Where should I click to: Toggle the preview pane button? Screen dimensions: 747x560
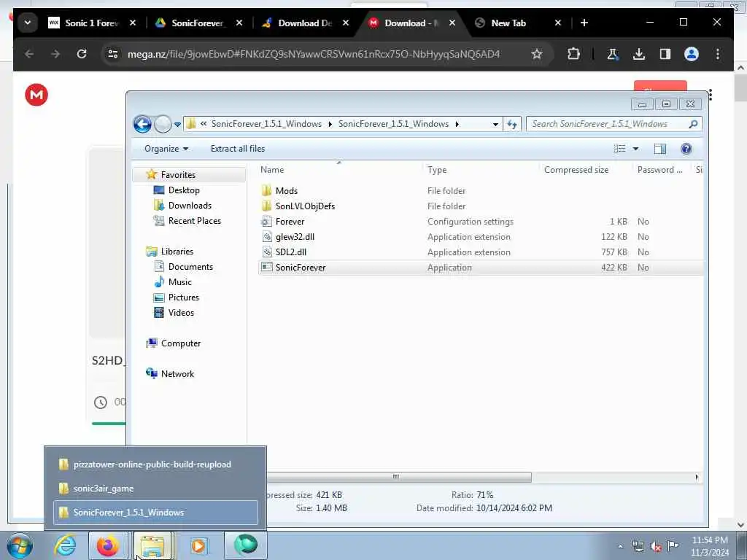click(659, 149)
